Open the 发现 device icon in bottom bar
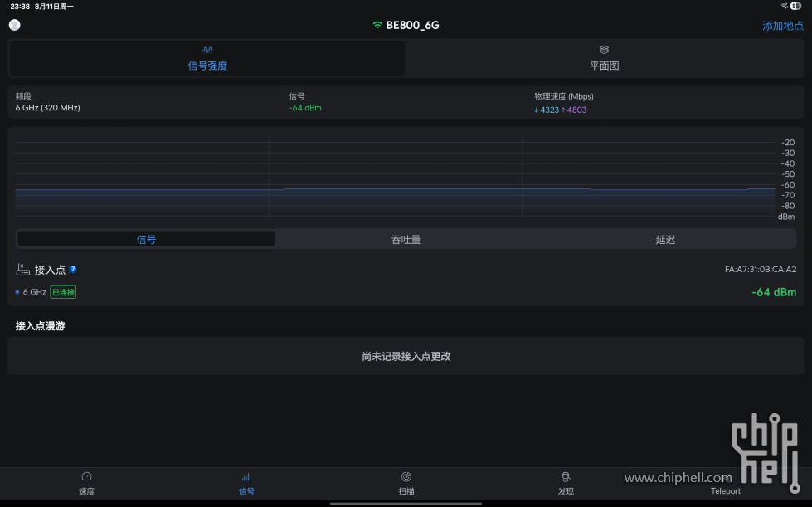Image resolution: width=812 pixels, height=507 pixels. tap(566, 476)
